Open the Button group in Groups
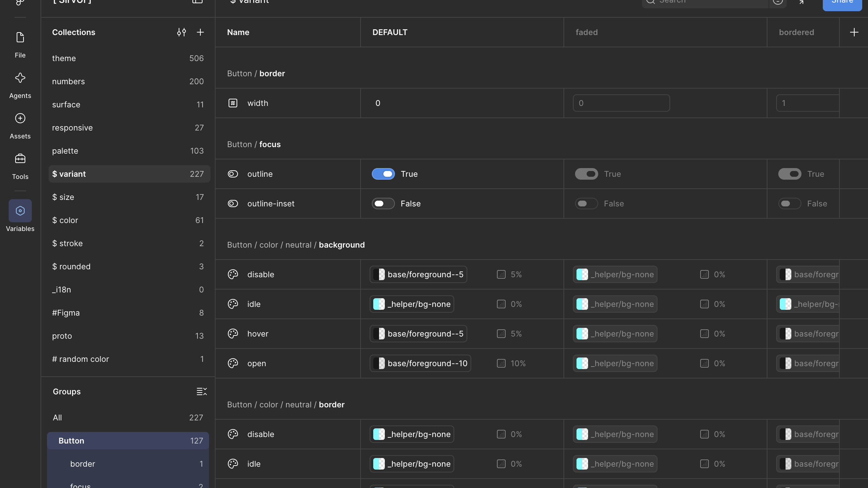Screen dimensions: 868x488 click(x=128, y=441)
